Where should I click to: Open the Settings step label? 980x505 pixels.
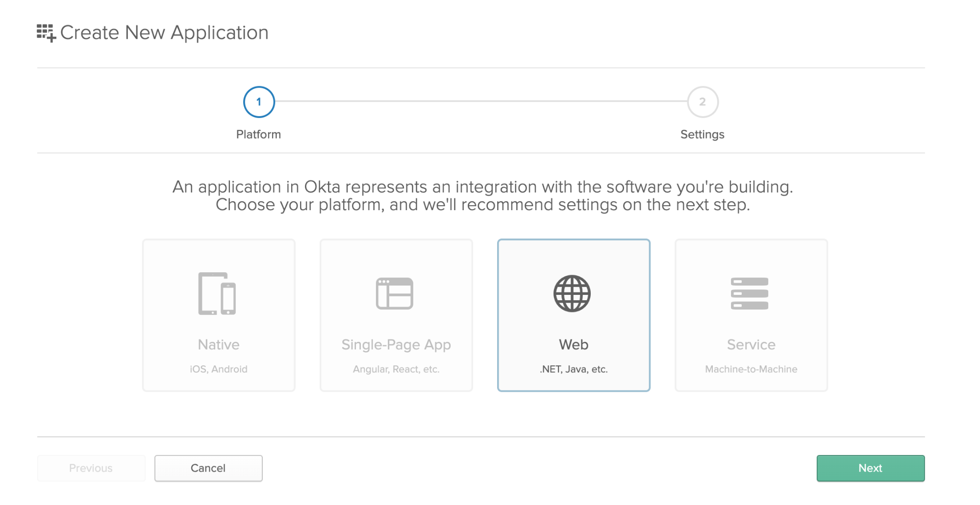[702, 134]
